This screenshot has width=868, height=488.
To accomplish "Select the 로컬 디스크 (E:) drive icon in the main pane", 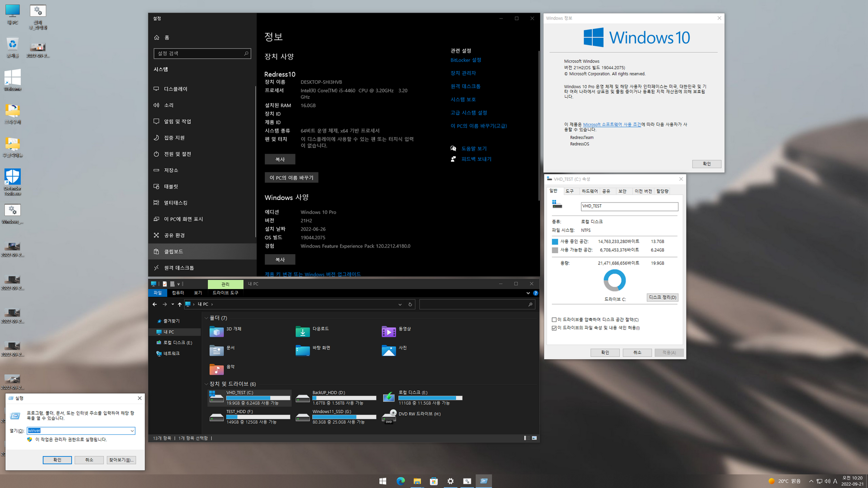I will tap(389, 397).
